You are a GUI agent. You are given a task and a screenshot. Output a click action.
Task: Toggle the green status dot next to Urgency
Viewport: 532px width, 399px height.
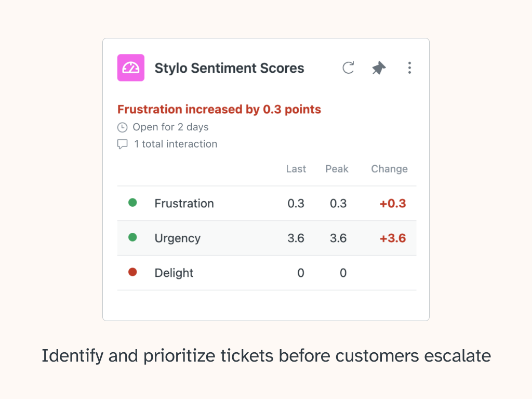coord(132,238)
